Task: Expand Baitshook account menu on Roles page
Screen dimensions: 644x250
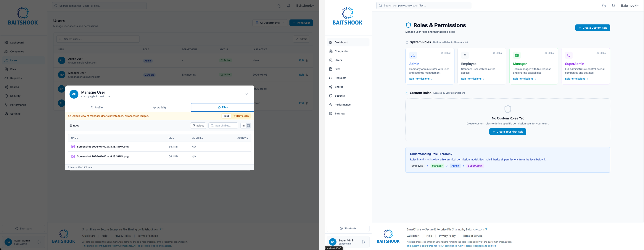Action: pos(629,6)
